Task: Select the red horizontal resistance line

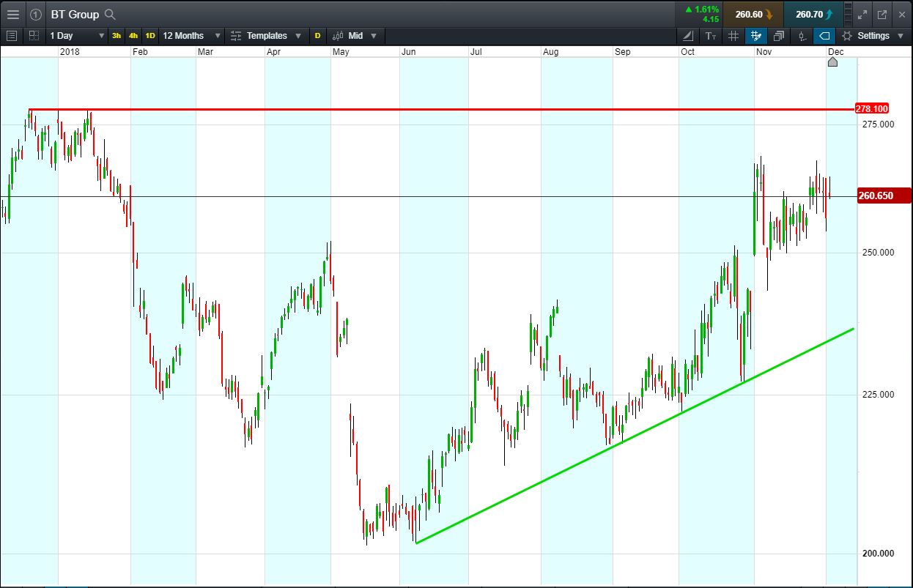Action: click(440, 110)
